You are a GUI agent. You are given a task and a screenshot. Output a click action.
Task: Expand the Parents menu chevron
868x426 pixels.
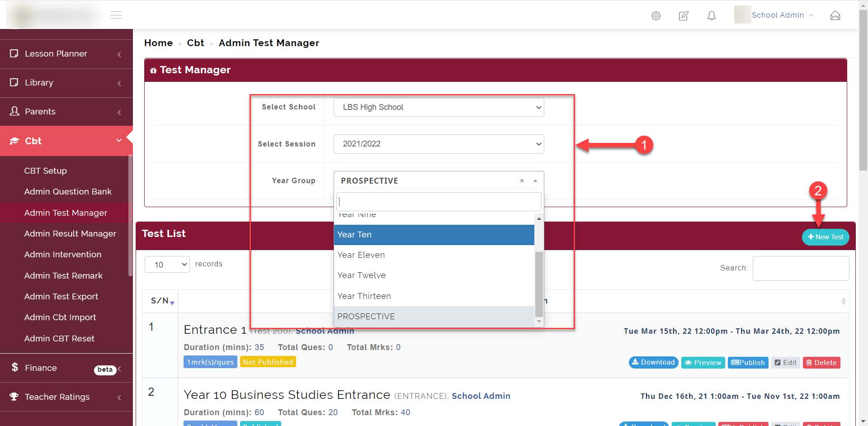tap(119, 112)
